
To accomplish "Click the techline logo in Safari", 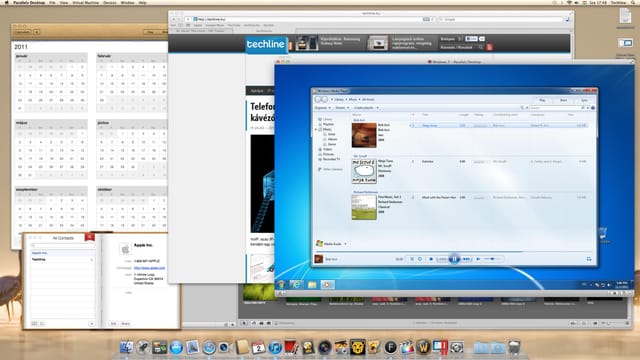I will tap(266, 44).
